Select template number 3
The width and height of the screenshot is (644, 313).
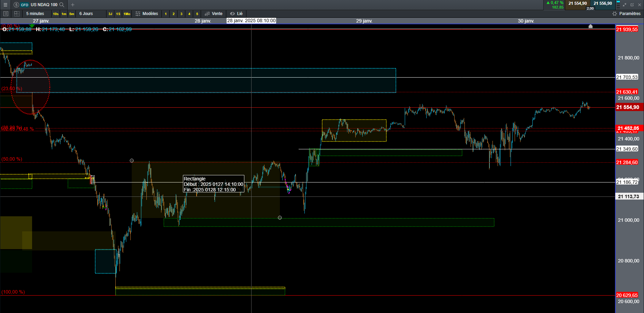tap(181, 14)
